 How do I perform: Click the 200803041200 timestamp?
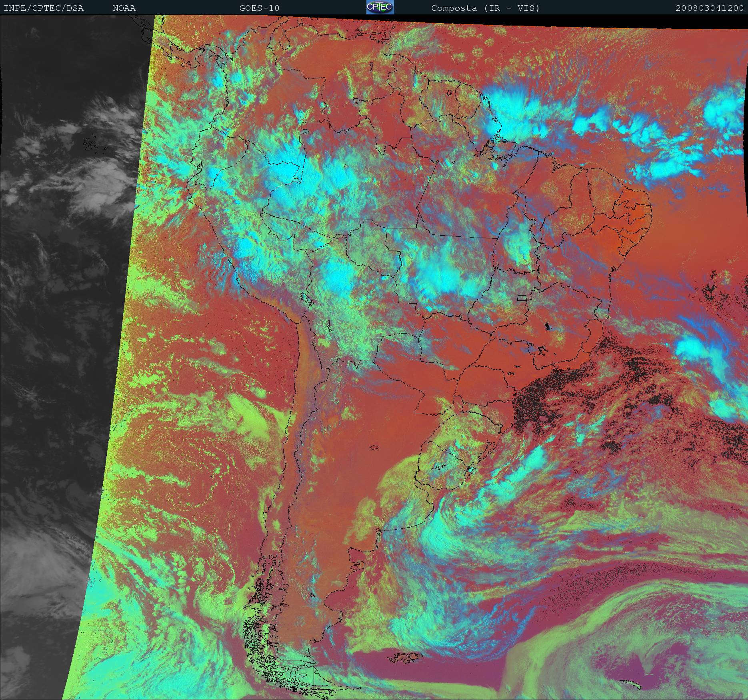[709, 8]
